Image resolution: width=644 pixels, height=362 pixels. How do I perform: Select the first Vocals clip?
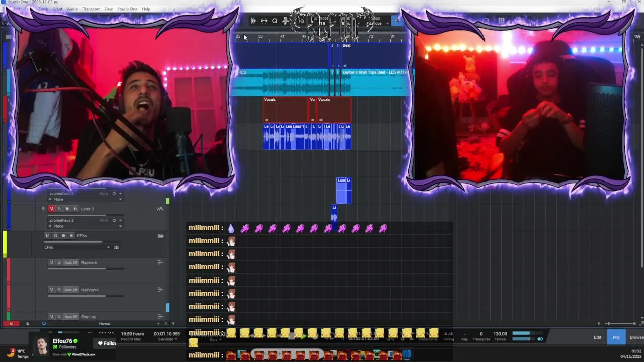click(x=285, y=109)
